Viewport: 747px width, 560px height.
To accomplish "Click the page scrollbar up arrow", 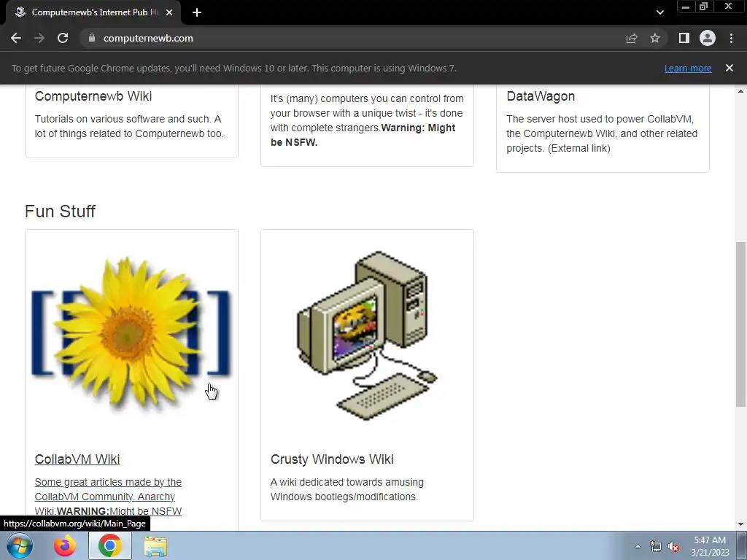I will click(x=741, y=91).
